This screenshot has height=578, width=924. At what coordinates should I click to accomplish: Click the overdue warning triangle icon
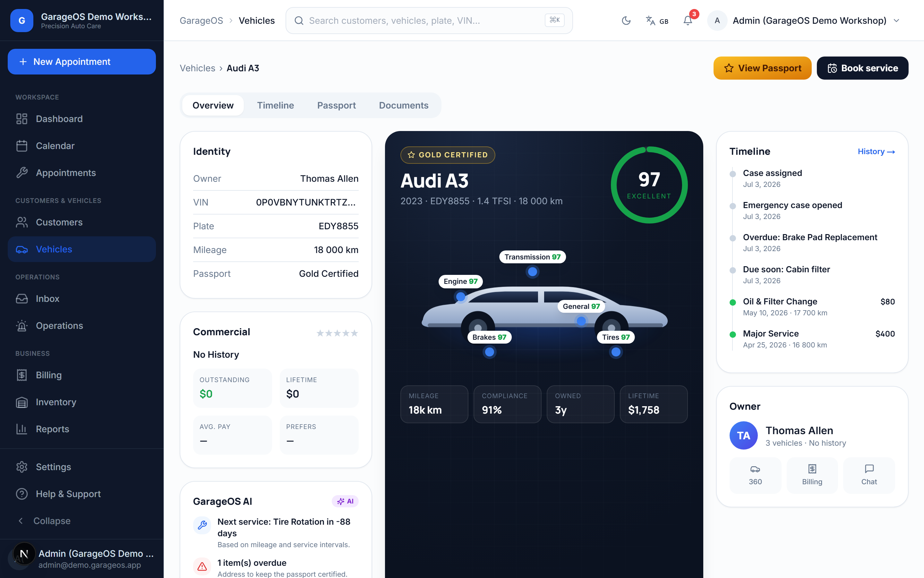[202, 566]
